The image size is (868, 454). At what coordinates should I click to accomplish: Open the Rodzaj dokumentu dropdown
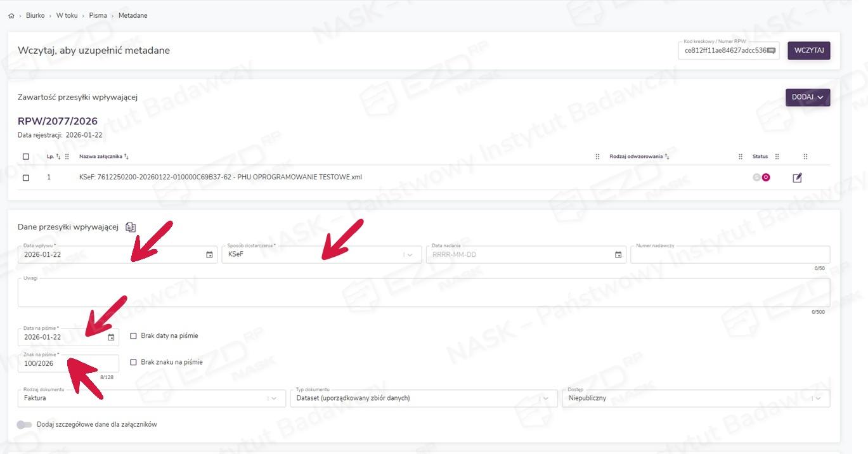pos(274,398)
